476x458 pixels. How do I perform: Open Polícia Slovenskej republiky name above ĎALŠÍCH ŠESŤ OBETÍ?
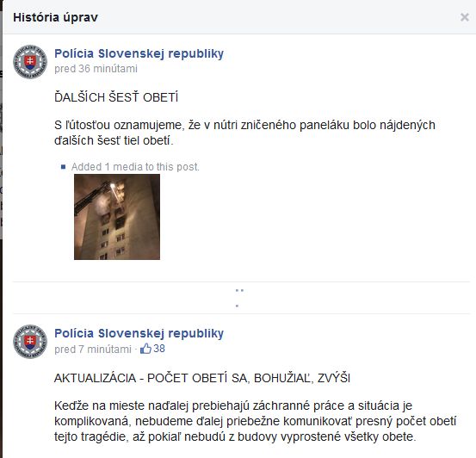click(139, 53)
